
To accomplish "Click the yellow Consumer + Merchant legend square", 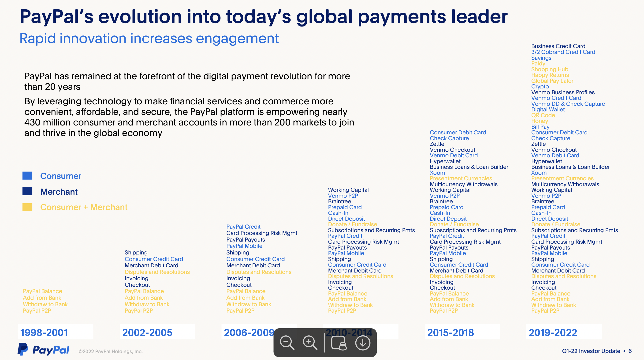I will coord(27,207).
